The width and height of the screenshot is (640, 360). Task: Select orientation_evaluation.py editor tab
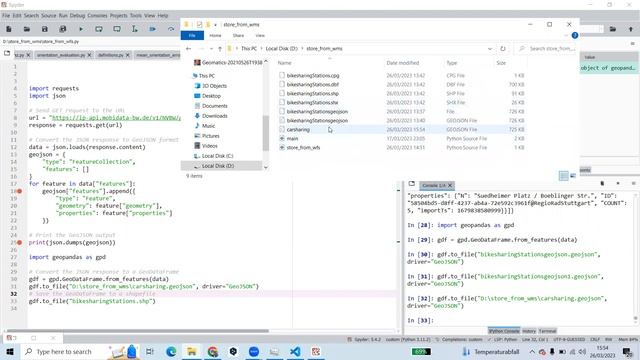coord(61,55)
